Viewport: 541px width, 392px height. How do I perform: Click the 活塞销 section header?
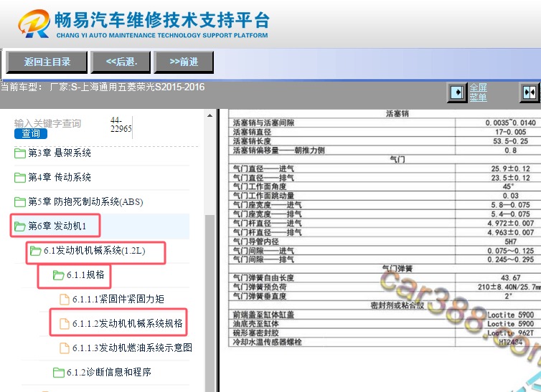[397, 114]
